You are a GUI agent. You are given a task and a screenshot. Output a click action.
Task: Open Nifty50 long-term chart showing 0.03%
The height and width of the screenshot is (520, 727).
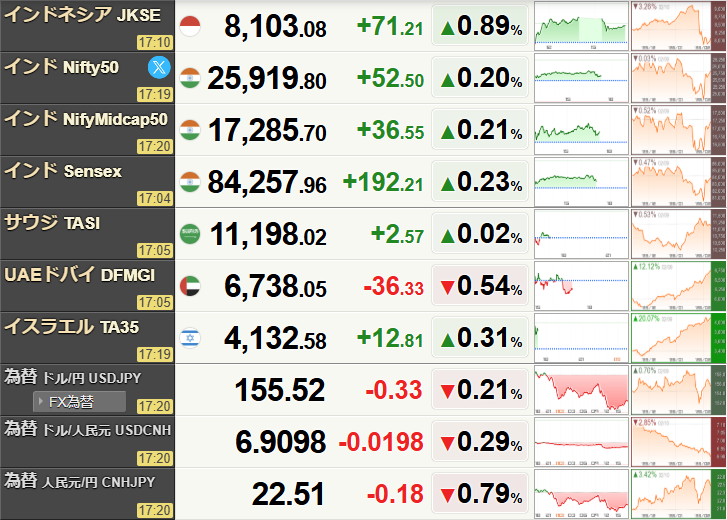(678, 78)
